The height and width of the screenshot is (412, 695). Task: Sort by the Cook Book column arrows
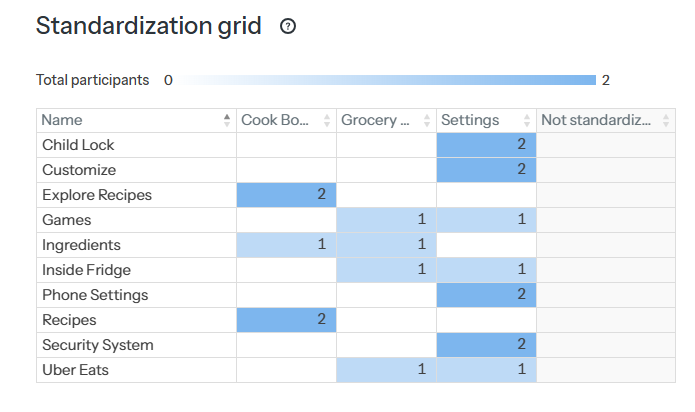point(327,120)
